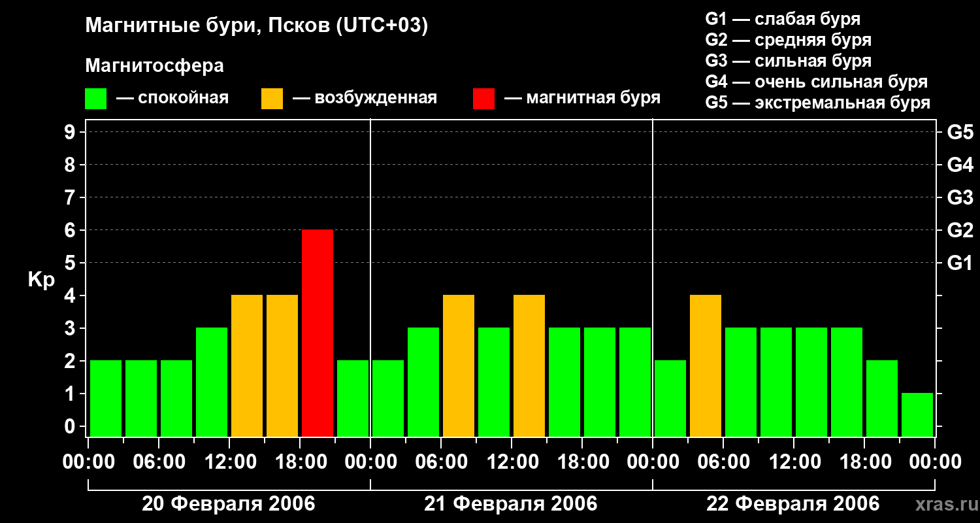
Task: Choose the orange bar at 06:00–09:00 on 21 February
Action: (459, 365)
